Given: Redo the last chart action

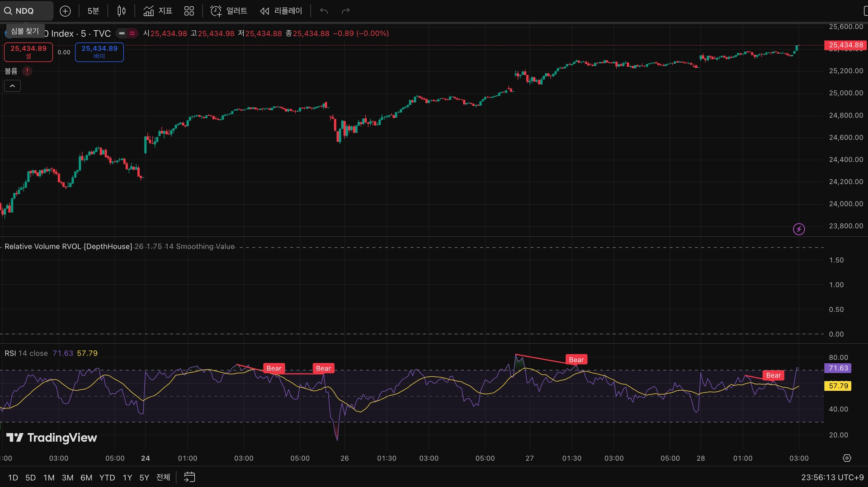Looking at the screenshot, I should pos(346,11).
